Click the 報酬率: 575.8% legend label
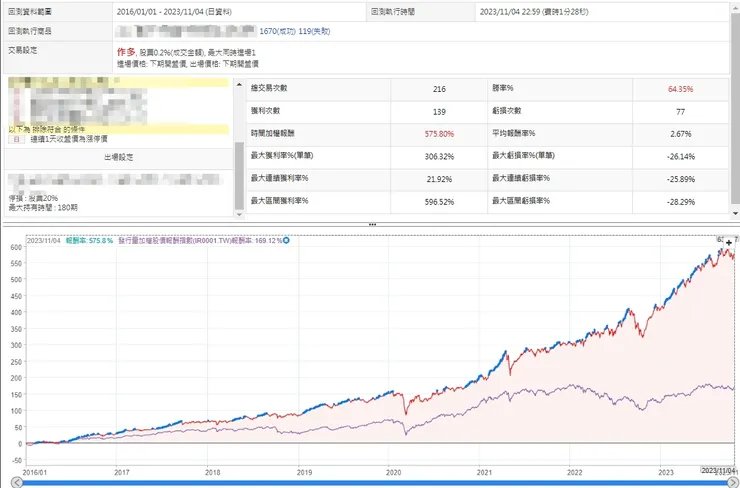Screen dimensions: 740x488 coord(89,241)
